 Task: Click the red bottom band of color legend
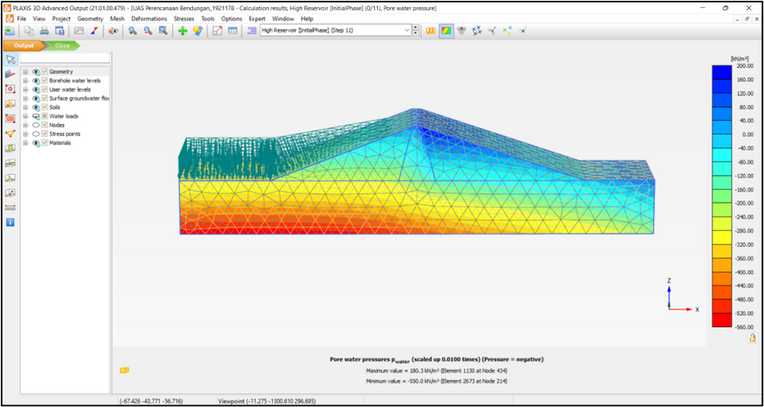click(722, 320)
